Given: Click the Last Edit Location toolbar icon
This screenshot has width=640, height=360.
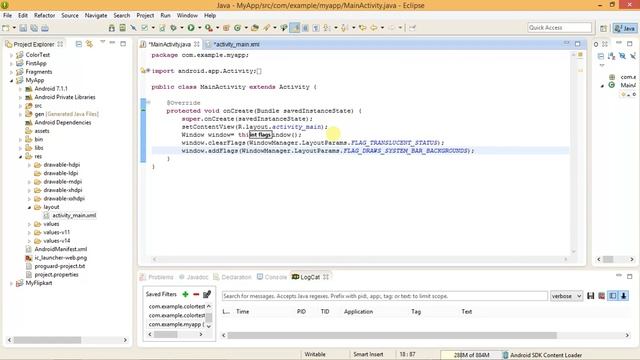Looking at the screenshot, I should coord(362,28).
